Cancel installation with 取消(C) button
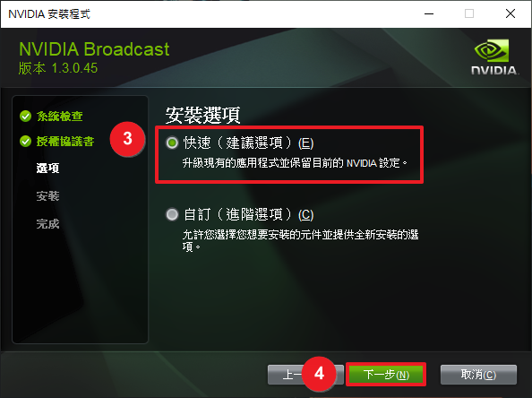The height and width of the screenshot is (398, 532). click(x=478, y=375)
